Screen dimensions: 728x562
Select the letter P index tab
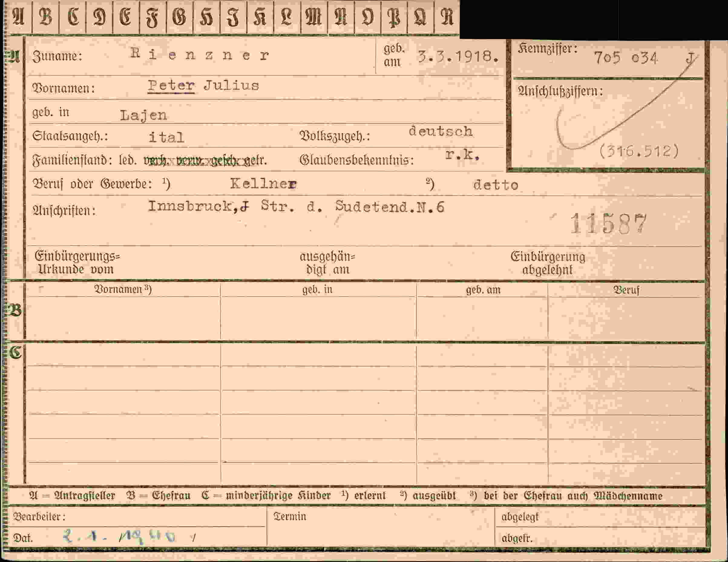(x=394, y=17)
